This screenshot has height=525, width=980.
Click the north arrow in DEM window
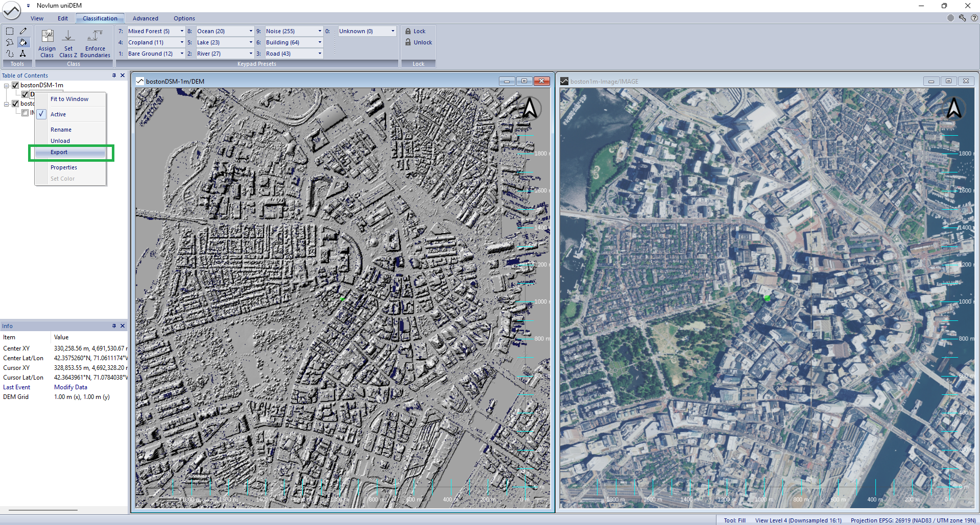point(530,108)
